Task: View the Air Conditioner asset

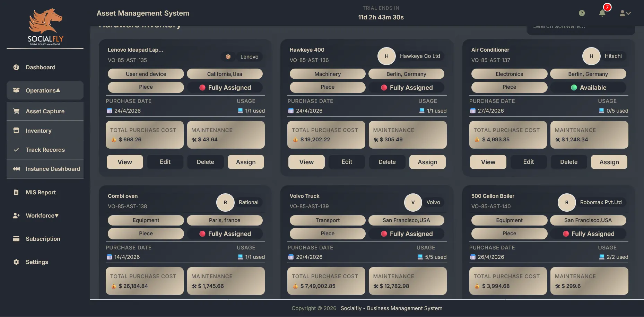Action: pyautogui.click(x=488, y=162)
